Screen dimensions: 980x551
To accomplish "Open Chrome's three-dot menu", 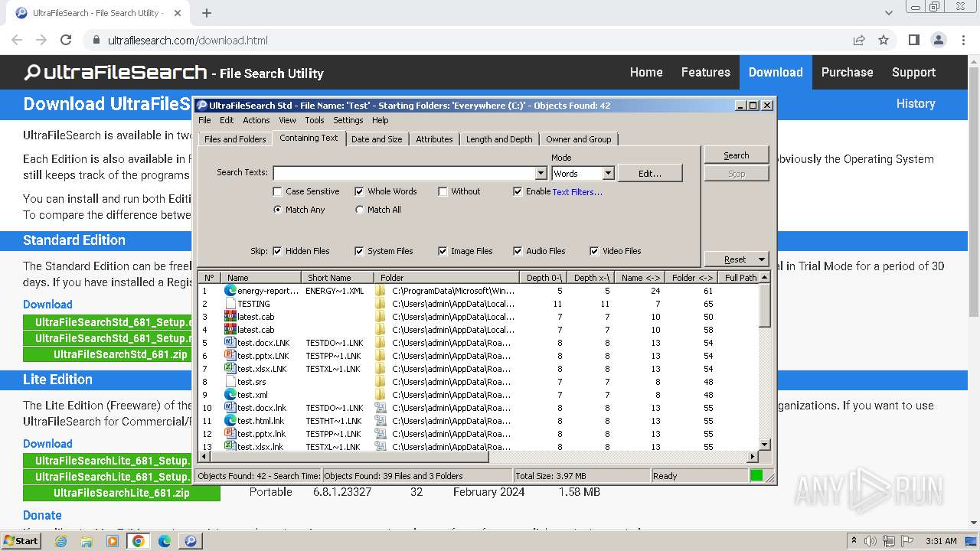I will [x=962, y=40].
